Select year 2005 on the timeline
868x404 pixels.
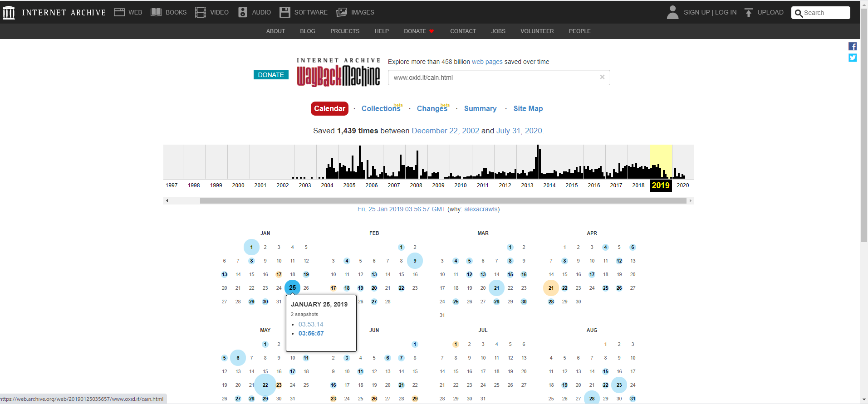coord(349,185)
